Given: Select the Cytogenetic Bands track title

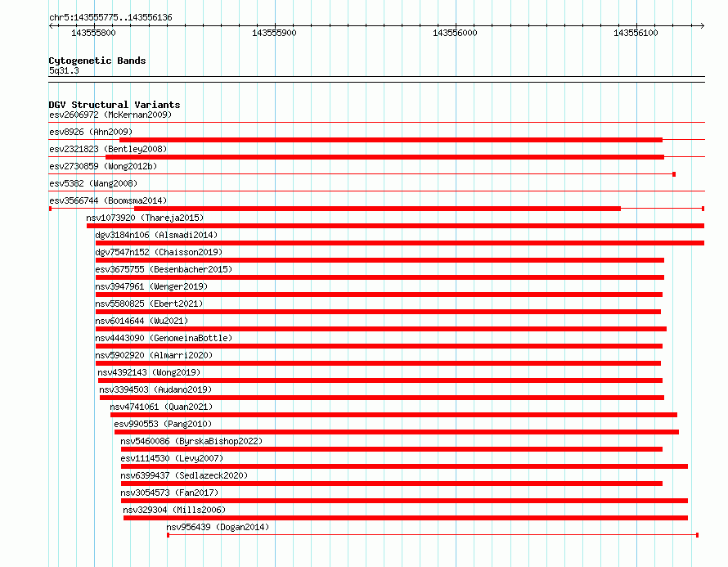Looking at the screenshot, I should coord(97,61).
